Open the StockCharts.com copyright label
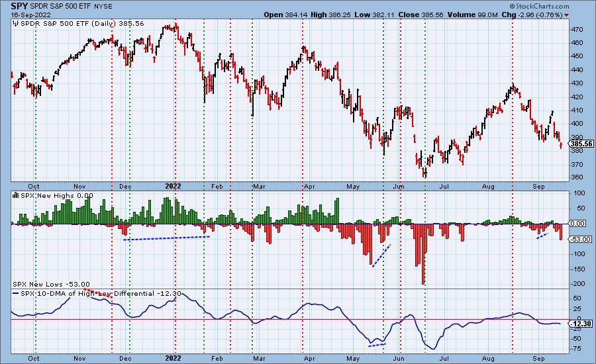 [x=539, y=6]
